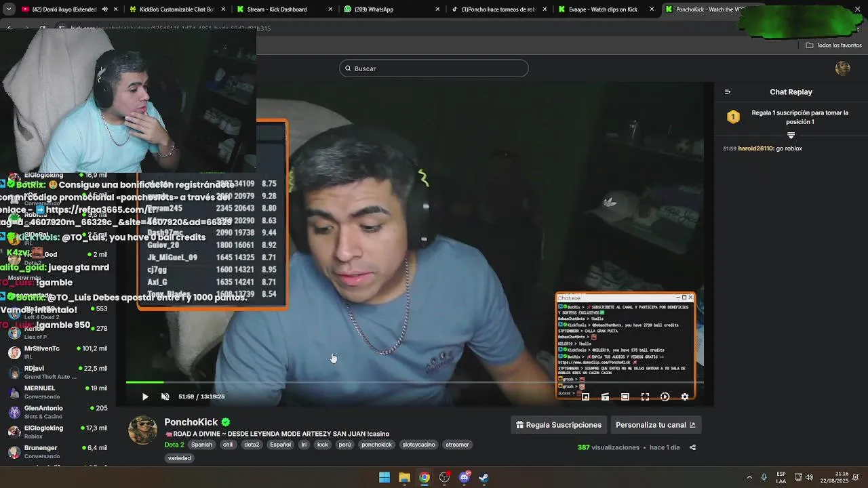Select the kick tag
The height and width of the screenshot is (488, 868).
(323, 445)
